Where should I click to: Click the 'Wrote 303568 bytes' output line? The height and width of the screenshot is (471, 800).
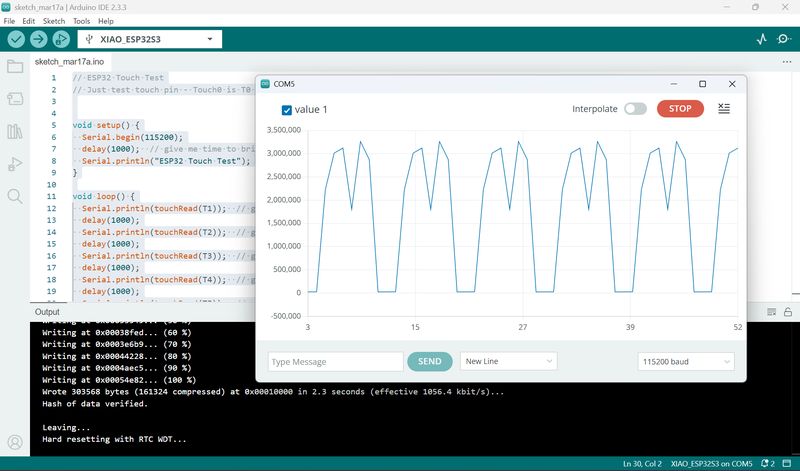[x=273, y=392]
